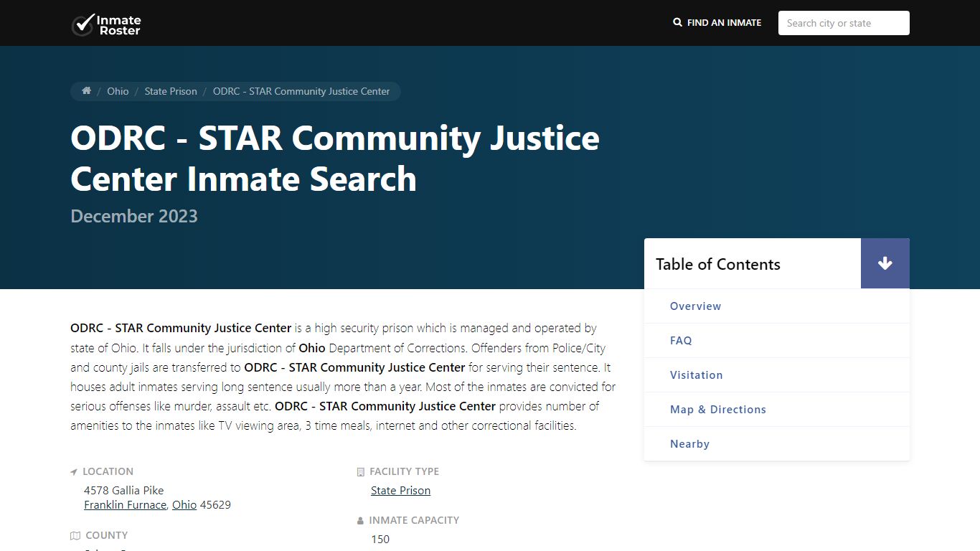The height and width of the screenshot is (551, 980).
Task: Open the State Prison facility type link
Action: [x=400, y=491]
